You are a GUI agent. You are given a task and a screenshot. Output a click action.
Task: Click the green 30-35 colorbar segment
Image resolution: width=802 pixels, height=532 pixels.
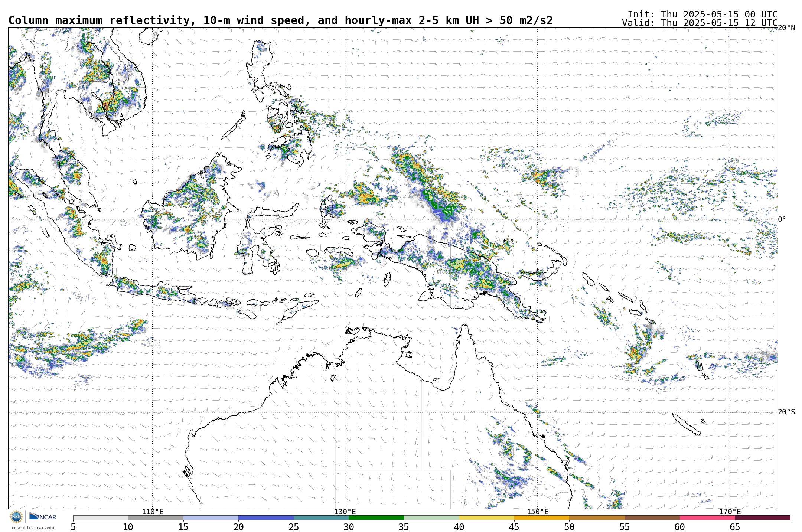pyautogui.click(x=376, y=518)
